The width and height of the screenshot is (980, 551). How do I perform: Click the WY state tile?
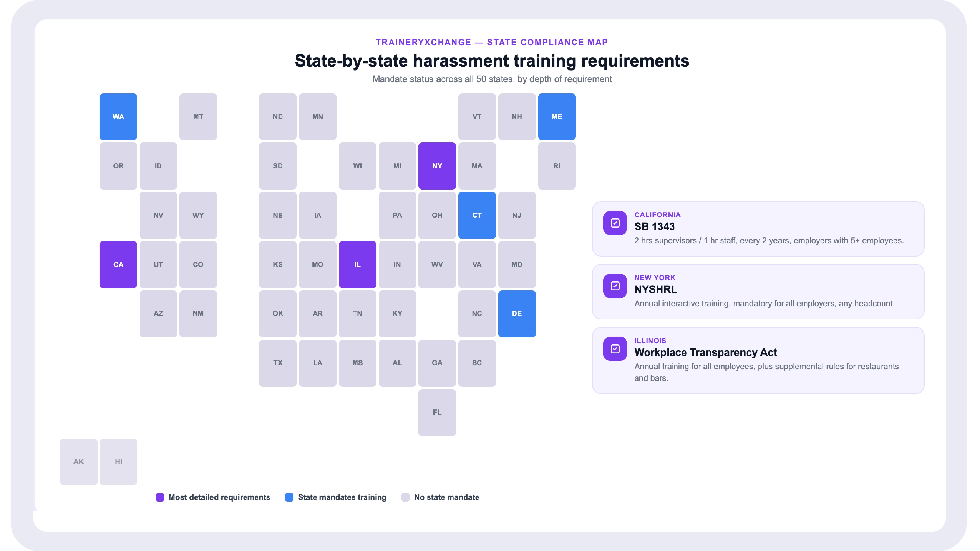click(198, 215)
